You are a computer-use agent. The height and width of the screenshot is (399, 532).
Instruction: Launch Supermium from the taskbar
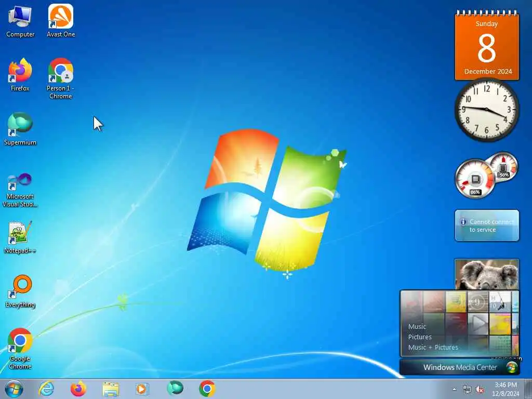[175, 389]
